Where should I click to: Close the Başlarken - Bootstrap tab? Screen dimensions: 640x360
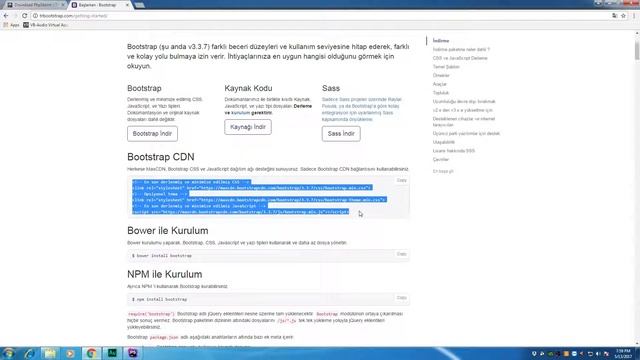click(127, 5)
